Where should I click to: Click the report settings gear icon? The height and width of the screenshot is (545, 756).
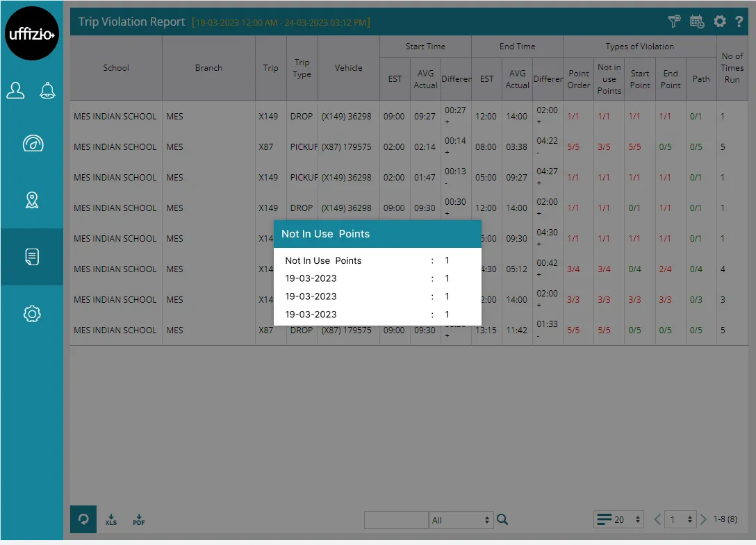coord(720,22)
